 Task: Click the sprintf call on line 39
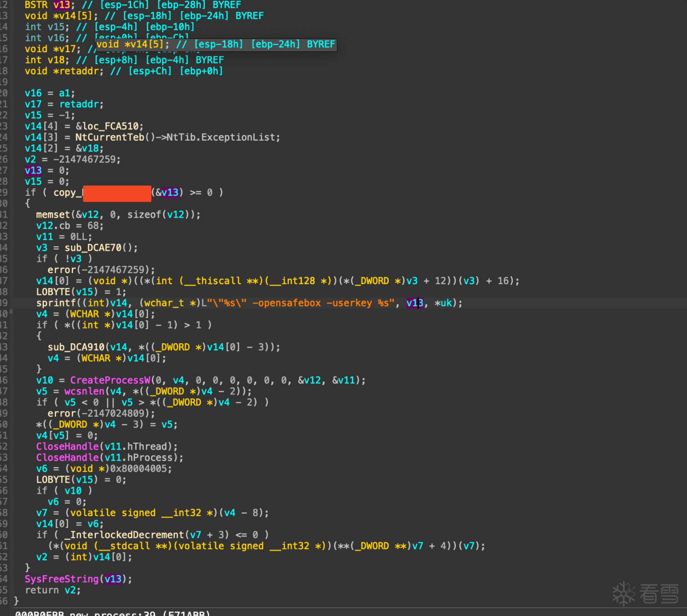(53, 303)
